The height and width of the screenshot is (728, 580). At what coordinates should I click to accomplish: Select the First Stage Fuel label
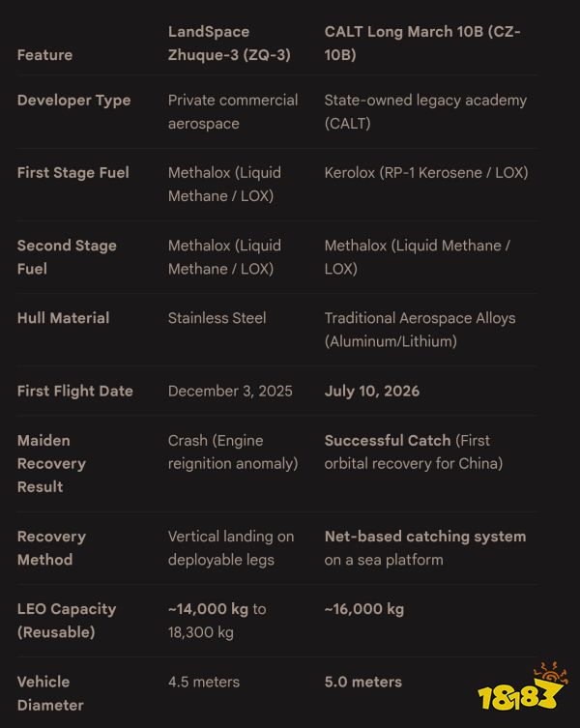point(72,173)
